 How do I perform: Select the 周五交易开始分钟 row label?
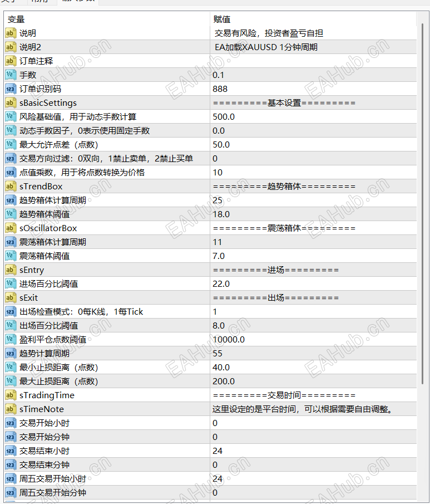(53, 493)
